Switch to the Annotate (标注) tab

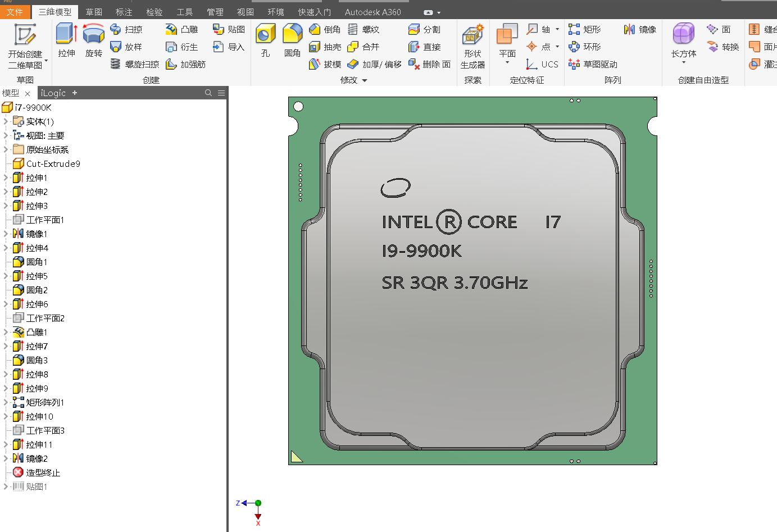pos(124,12)
